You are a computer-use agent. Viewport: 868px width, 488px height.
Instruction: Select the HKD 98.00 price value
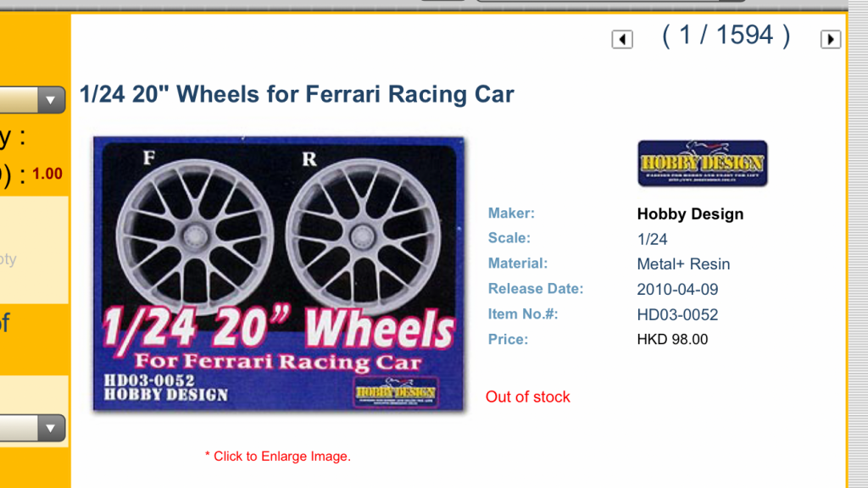pos(672,339)
